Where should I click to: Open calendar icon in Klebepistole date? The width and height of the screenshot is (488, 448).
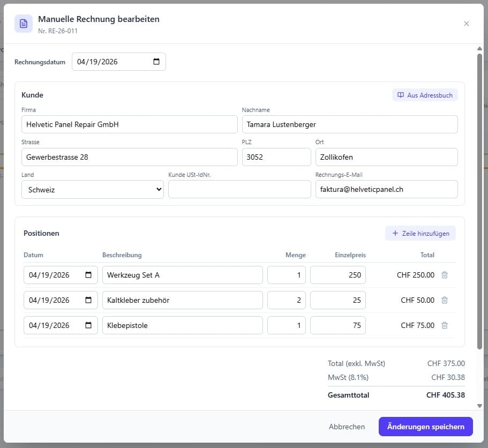click(x=88, y=325)
